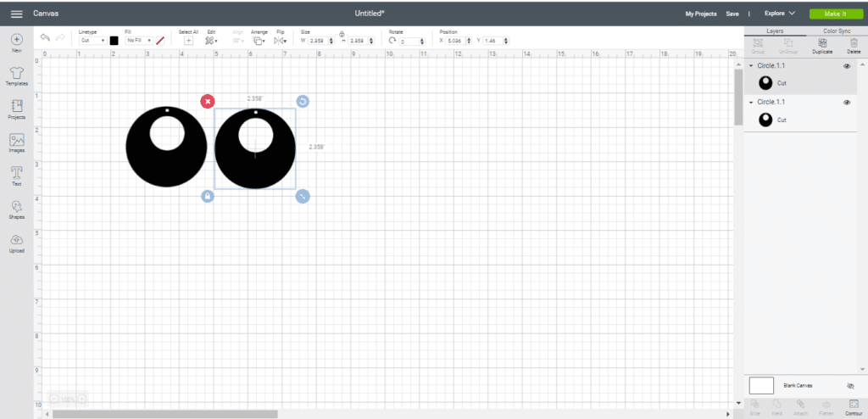The width and height of the screenshot is (868, 419).
Task: Open the Images library
Action: [x=16, y=142]
